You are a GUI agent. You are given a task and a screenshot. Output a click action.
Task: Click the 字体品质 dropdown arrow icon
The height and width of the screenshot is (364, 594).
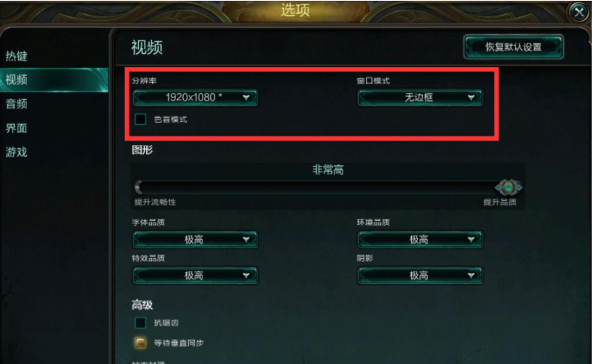click(246, 239)
